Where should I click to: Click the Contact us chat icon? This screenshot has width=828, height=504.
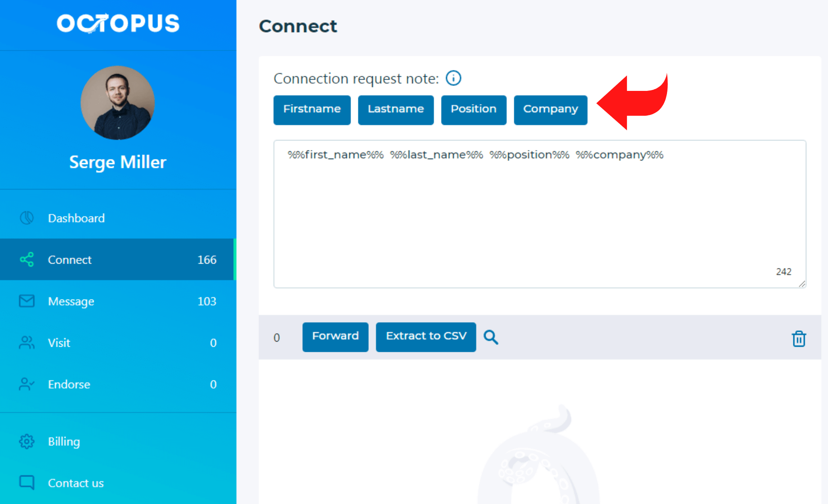point(27,483)
